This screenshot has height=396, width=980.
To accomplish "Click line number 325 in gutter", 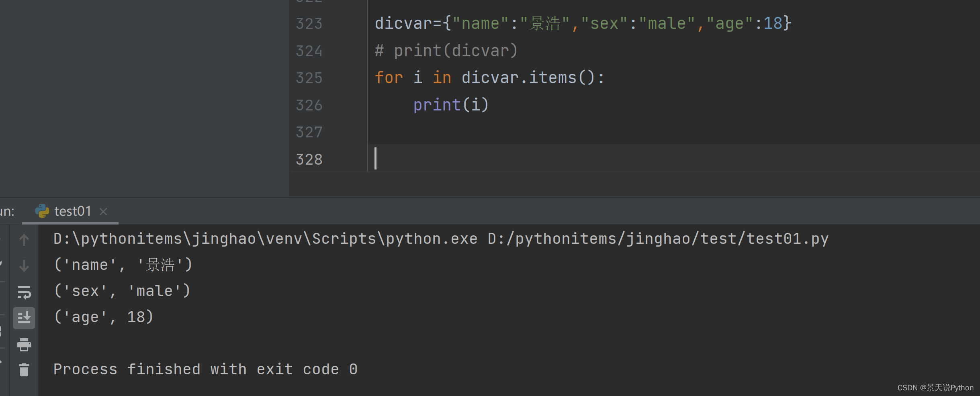I will click(x=309, y=78).
